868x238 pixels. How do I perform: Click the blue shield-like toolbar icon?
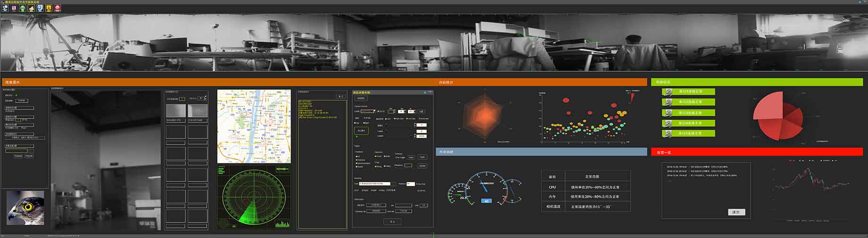pyautogui.click(x=40, y=8)
